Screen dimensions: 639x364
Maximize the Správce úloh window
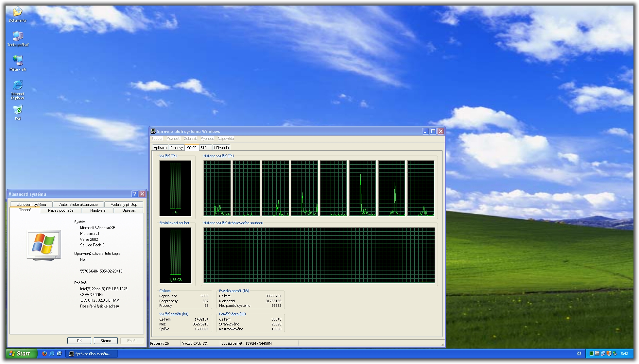[433, 131]
